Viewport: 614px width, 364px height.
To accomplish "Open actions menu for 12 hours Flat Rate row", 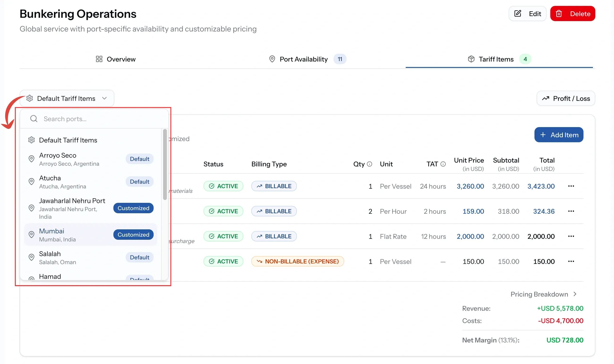I will click(571, 236).
